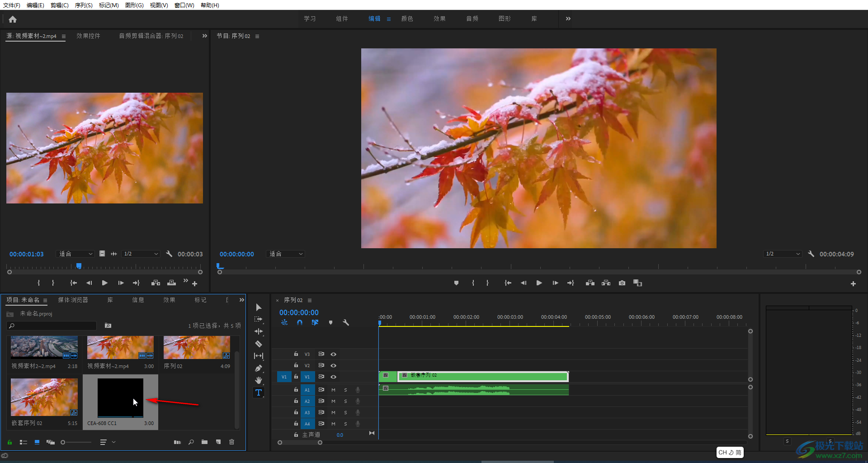868x463 pixels.
Task: Play the program monitor
Action: click(539, 283)
